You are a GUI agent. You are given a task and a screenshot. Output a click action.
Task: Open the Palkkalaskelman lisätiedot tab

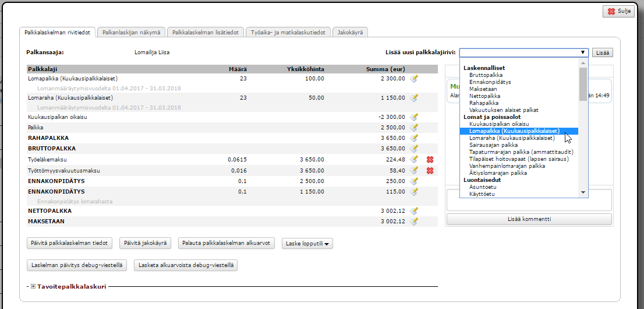(206, 32)
